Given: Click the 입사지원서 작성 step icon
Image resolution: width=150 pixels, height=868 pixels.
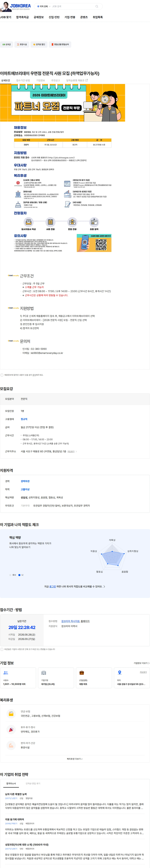Looking at the screenshot, I should pos(29,222).
